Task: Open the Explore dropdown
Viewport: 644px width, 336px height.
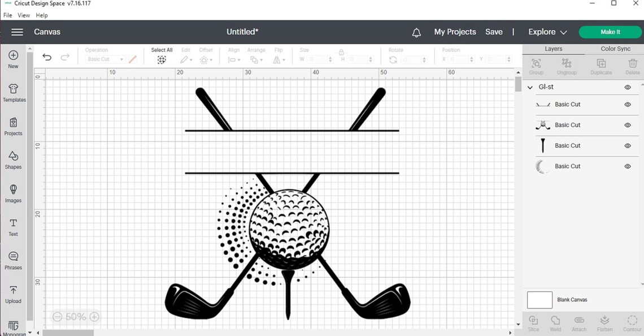Action: 546,32
